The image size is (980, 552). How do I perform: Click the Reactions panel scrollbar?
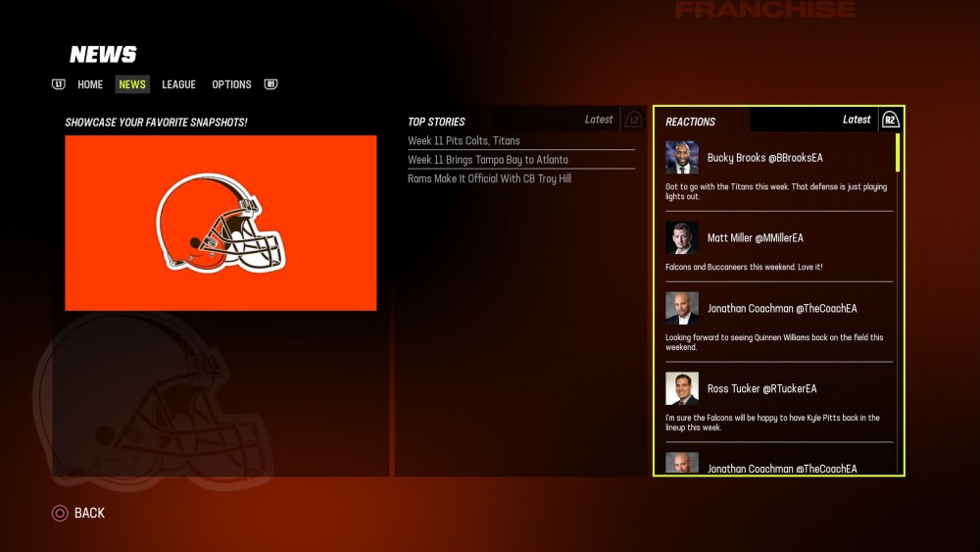[898, 153]
